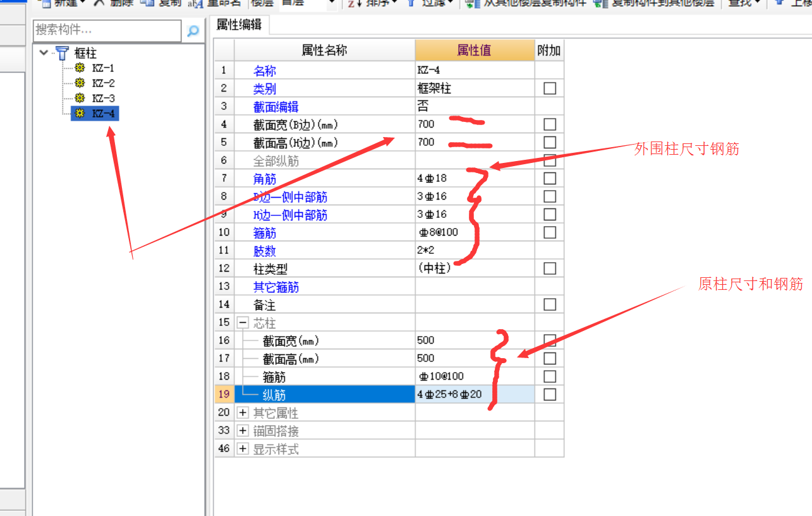Toggle the 截面高(H边) row checkbox
Screen dimensions: 812x516
click(x=550, y=142)
